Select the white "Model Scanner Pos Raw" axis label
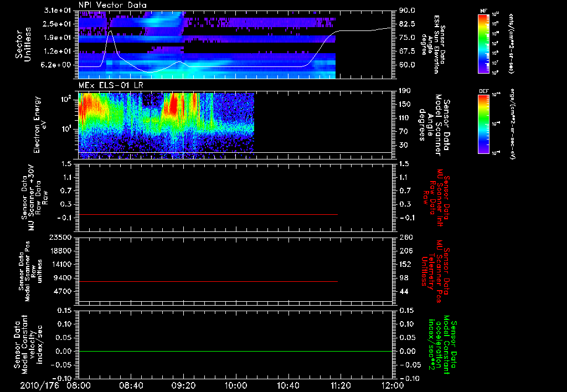The width and height of the screenshot is (567, 392). (x=32, y=272)
